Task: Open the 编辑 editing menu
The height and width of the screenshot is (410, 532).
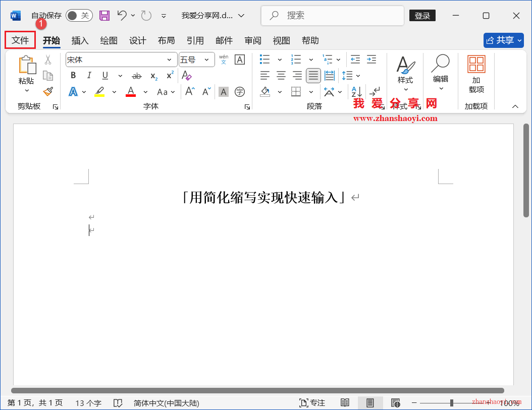Action: pos(441,73)
